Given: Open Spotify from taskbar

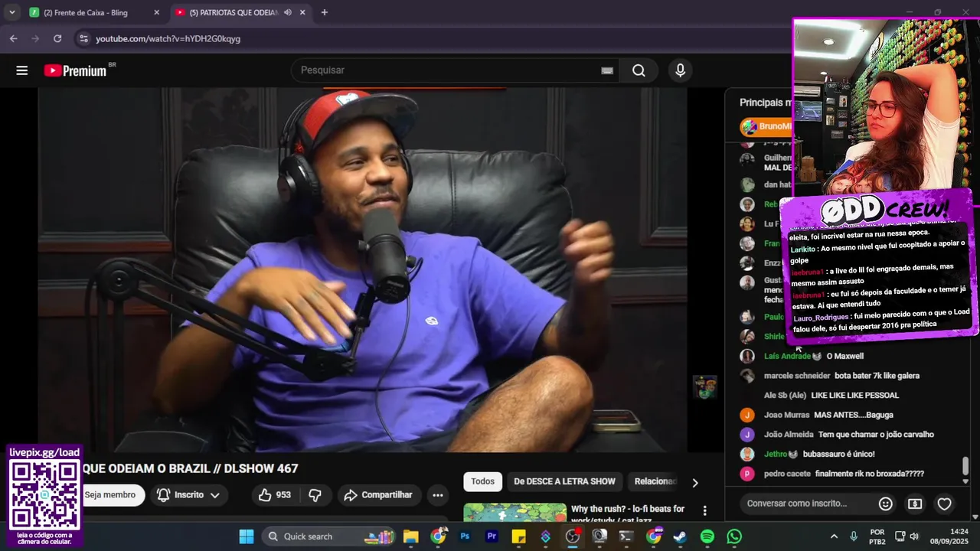Looking at the screenshot, I should click(707, 536).
